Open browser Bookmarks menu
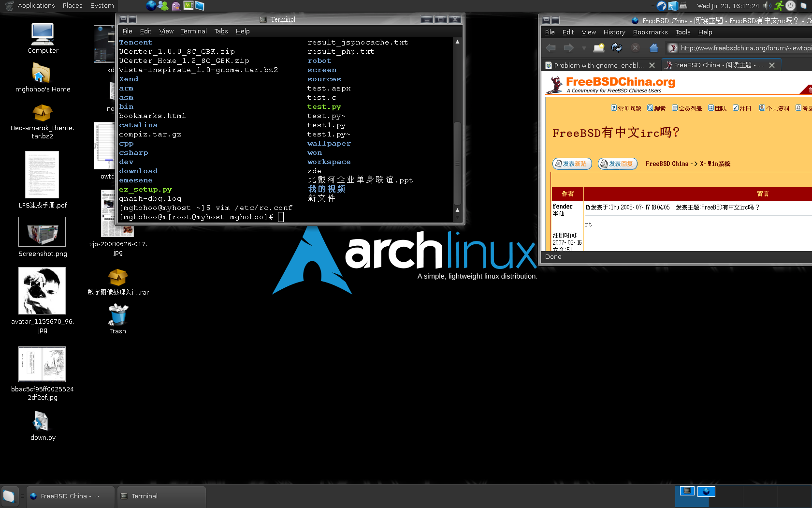Image resolution: width=812 pixels, height=508 pixels. coord(650,32)
